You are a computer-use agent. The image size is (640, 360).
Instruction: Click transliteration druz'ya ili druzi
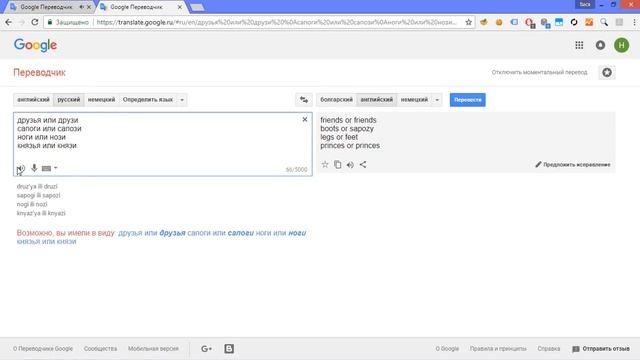click(37, 187)
